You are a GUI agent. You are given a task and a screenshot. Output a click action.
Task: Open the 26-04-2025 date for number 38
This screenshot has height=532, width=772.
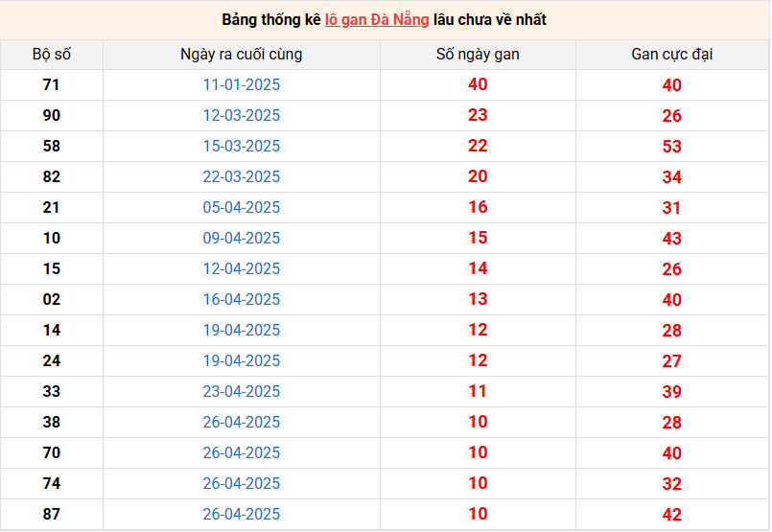pos(242,422)
